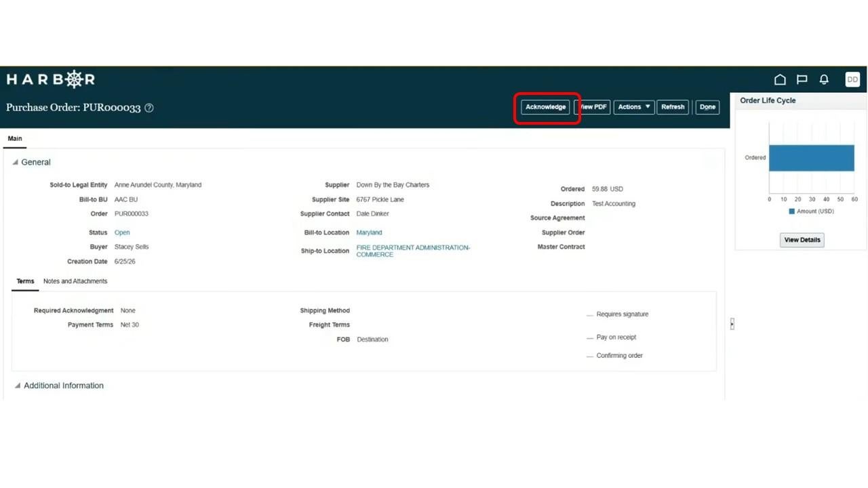Open the Home icon in header

(780, 79)
